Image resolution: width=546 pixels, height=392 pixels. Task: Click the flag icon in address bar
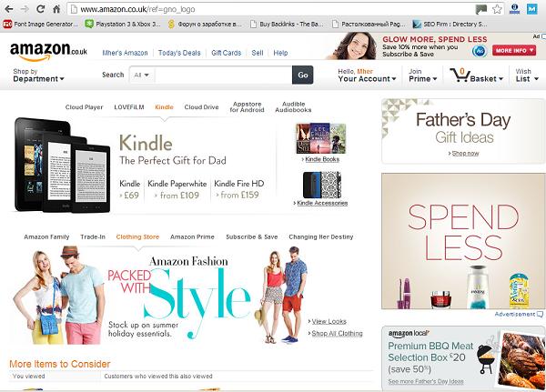tap(480, 9)
